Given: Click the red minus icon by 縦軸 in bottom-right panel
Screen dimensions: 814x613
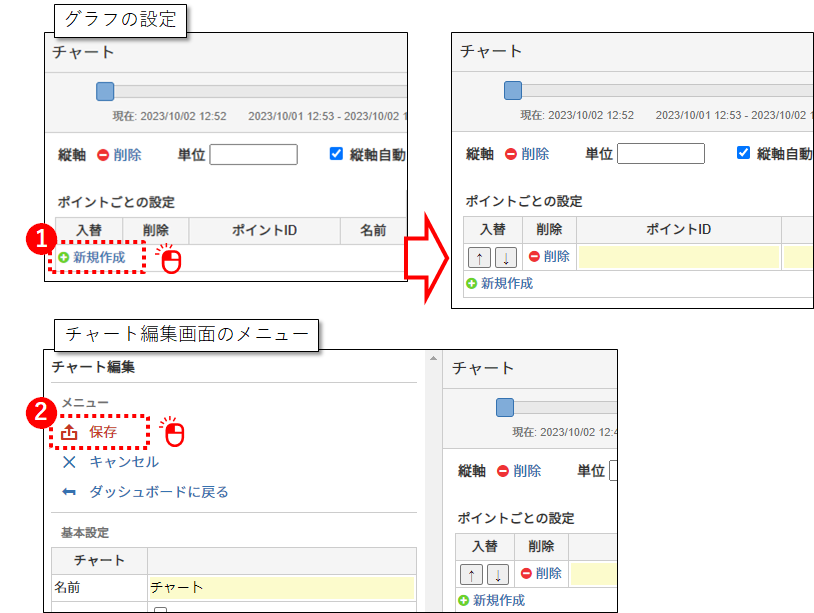Looking at the screenshot, I should click(x=503, y=471).
